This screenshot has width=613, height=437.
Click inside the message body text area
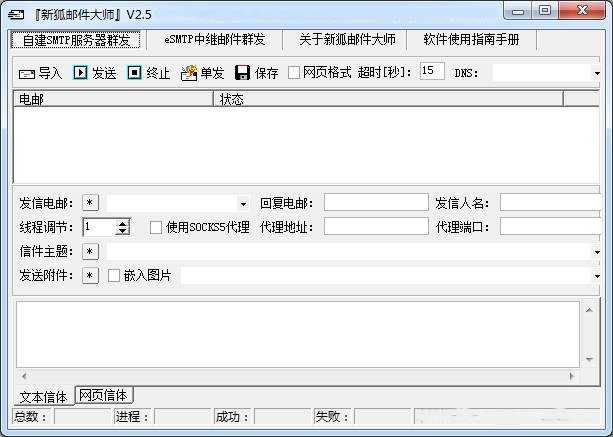pyautogui.click(x=298, y=334)
